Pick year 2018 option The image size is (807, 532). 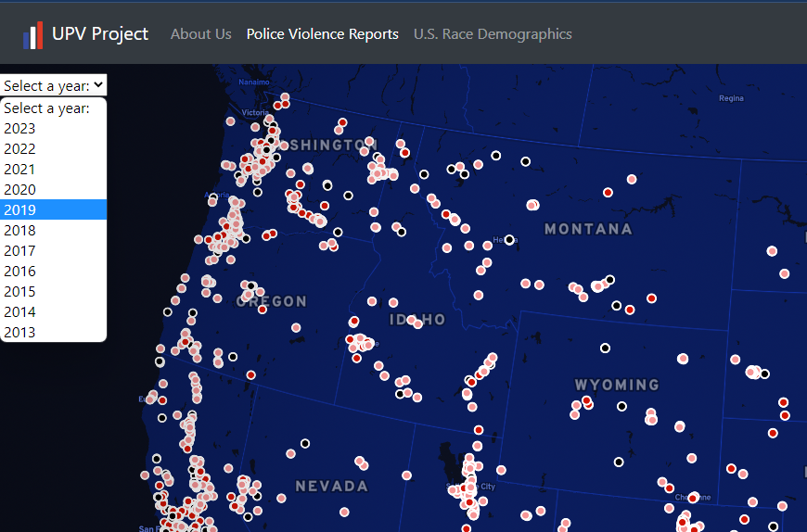click(x=54, y=230)
